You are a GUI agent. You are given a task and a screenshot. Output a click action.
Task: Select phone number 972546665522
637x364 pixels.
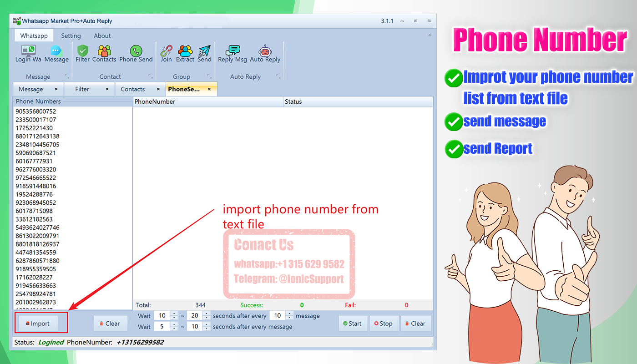coord(36,178)
